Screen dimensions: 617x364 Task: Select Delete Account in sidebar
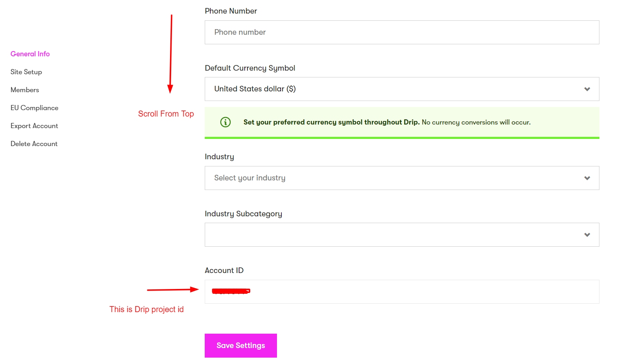pyautogui.click(x=34, y=144)
